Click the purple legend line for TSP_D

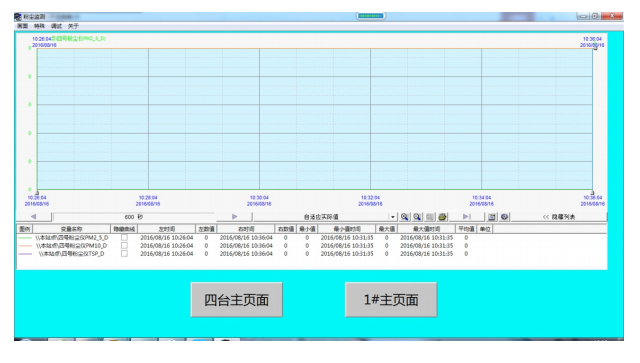point(25,254)
